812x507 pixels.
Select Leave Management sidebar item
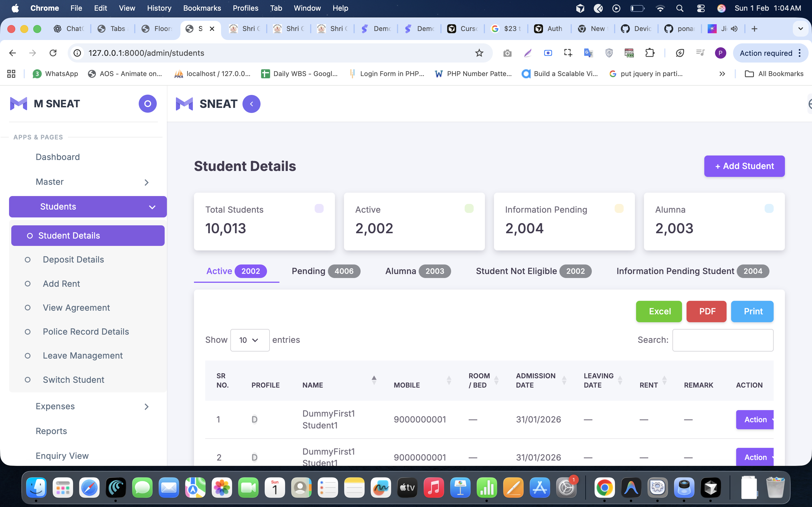tap(83, 355)
